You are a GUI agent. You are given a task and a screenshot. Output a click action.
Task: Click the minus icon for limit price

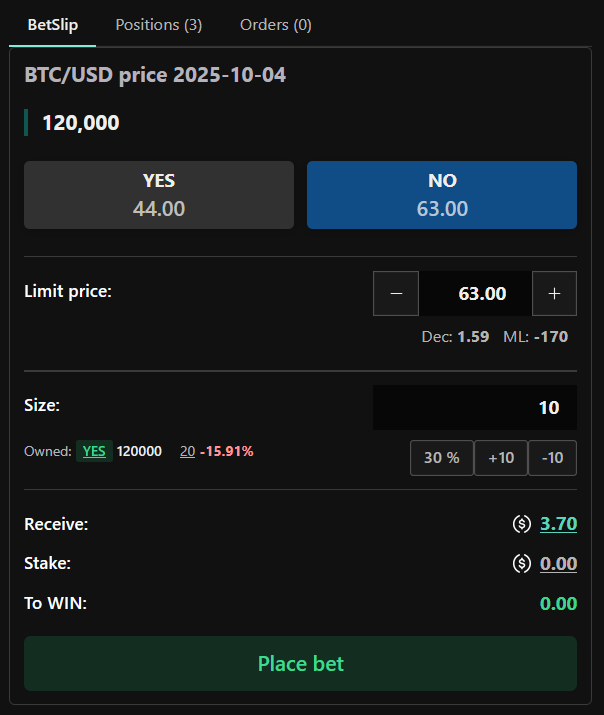click(x=396, y=294)
